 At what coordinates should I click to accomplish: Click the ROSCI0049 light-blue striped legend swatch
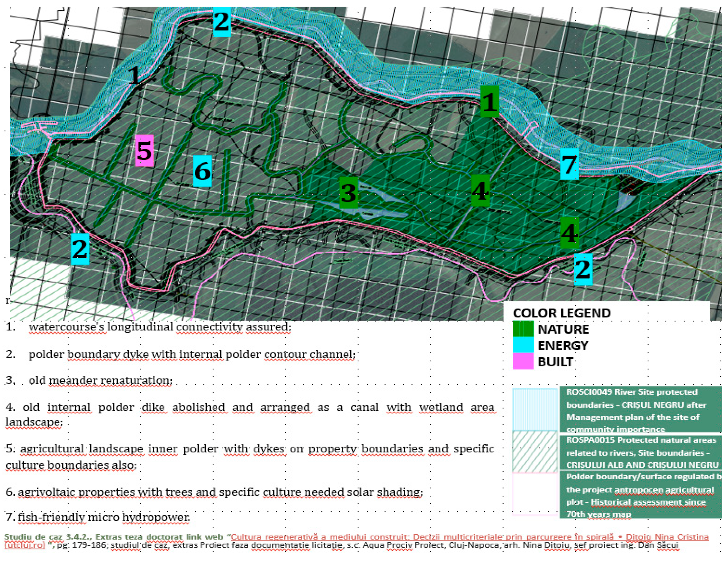(535, 409)
